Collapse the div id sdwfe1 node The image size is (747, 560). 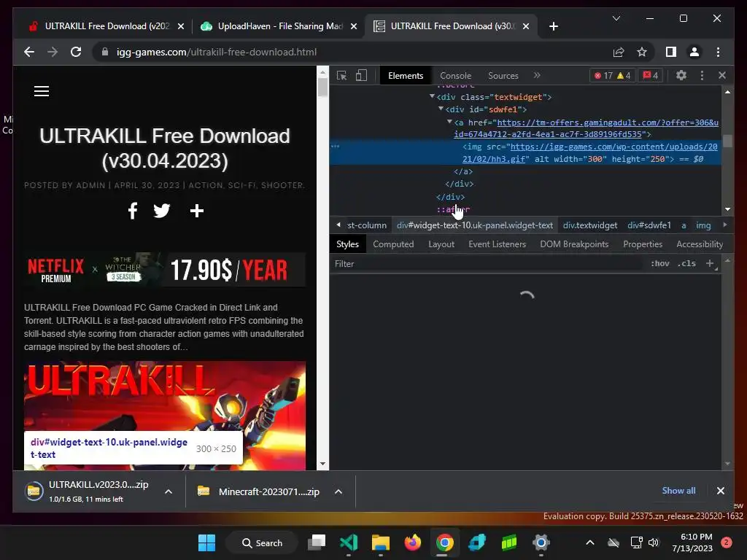(x=441, y=109)
